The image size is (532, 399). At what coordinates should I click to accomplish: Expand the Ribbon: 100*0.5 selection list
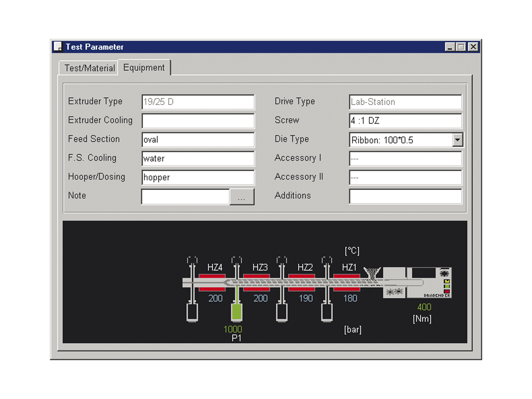[458, 140]
